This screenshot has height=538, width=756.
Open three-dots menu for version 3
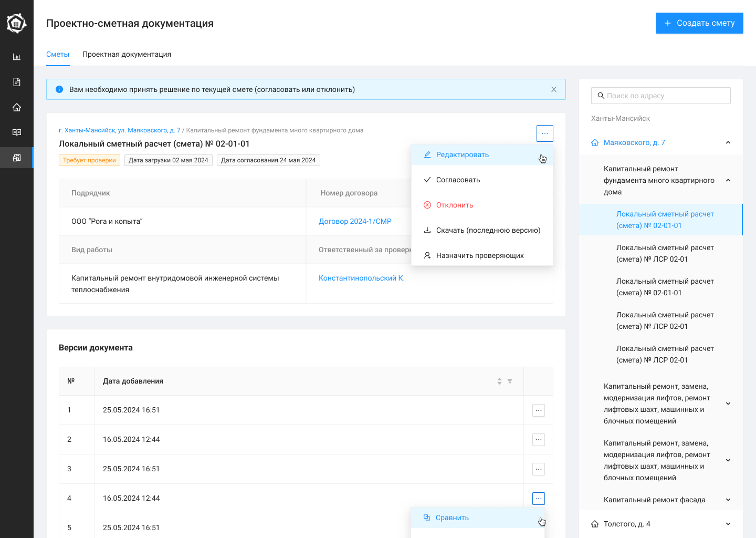538,469
